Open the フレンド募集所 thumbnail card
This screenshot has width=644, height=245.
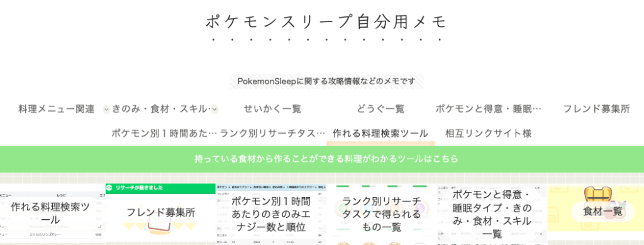tap(160, 213)
